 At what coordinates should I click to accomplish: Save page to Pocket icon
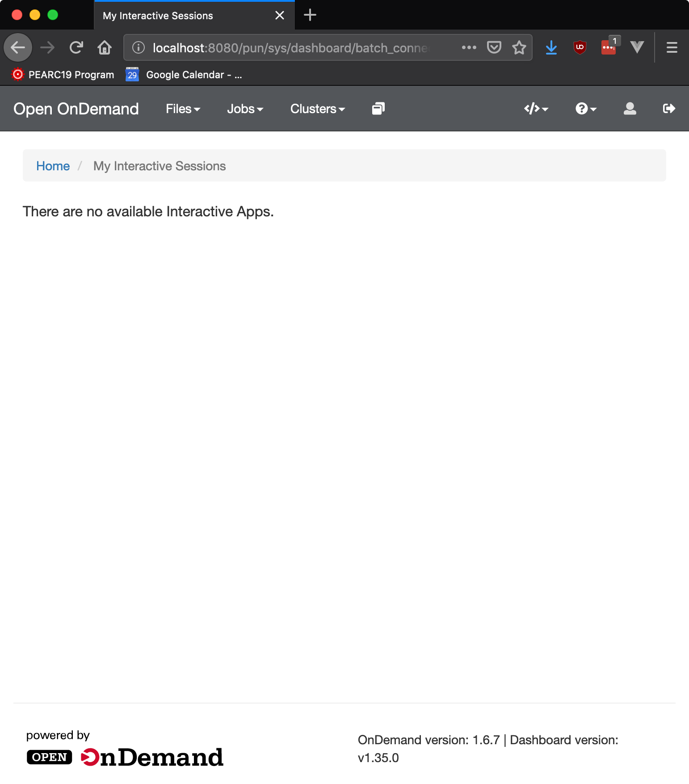(494, 47)
